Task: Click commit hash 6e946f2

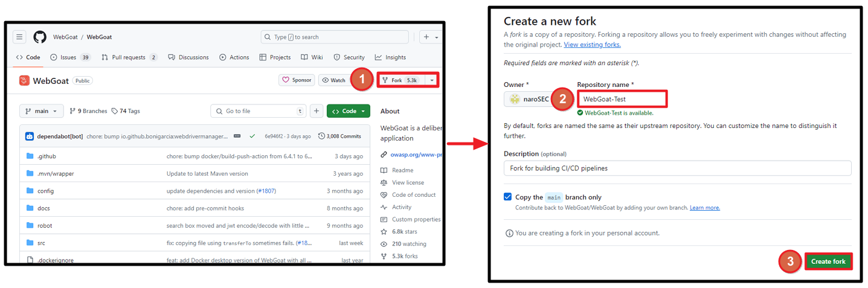Action: click(275, 136)
